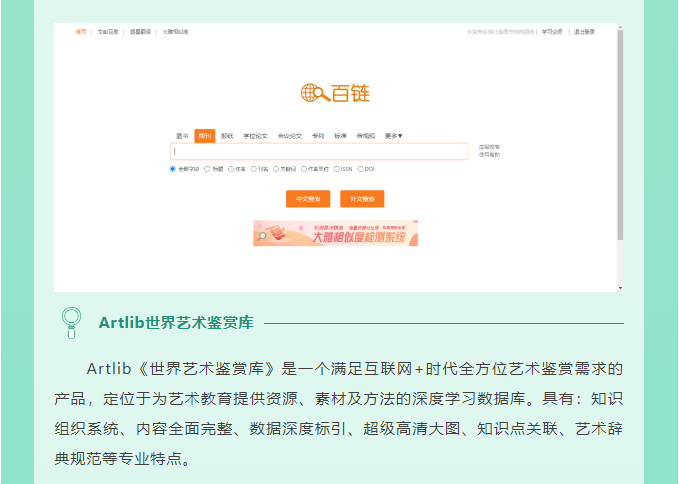Open the 大雅相似度检测系统 banner

(x=336, y=233)
